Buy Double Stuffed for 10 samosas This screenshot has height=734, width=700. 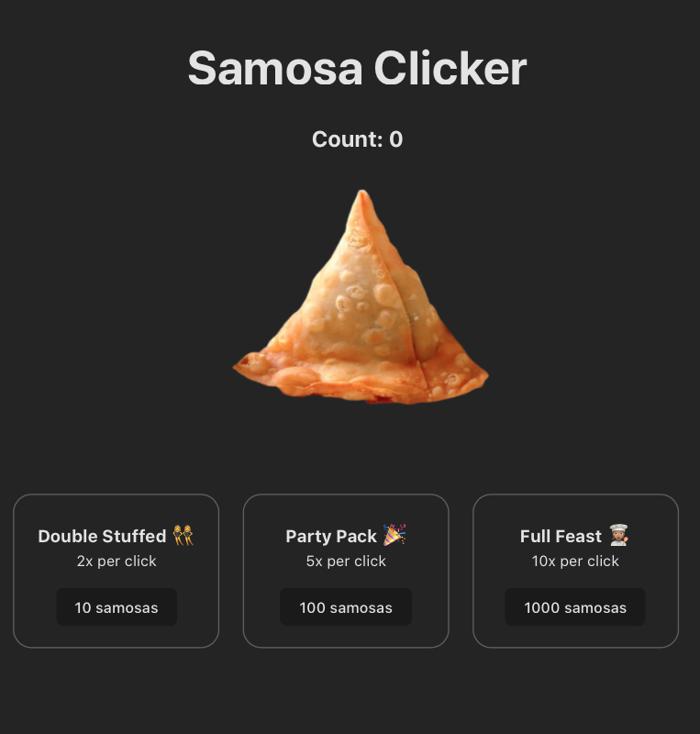[117, 607]
